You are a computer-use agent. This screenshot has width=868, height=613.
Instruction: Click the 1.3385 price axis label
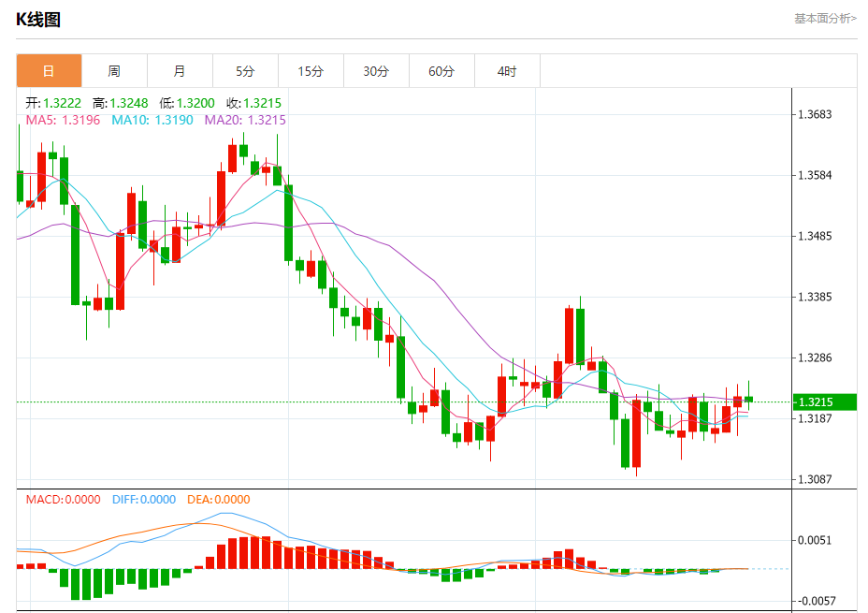click(815, 298)
